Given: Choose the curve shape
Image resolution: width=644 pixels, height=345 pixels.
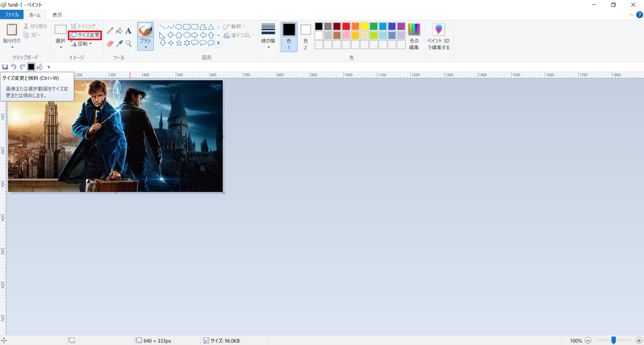Looking at the screenshot, I should click(170, 27).
